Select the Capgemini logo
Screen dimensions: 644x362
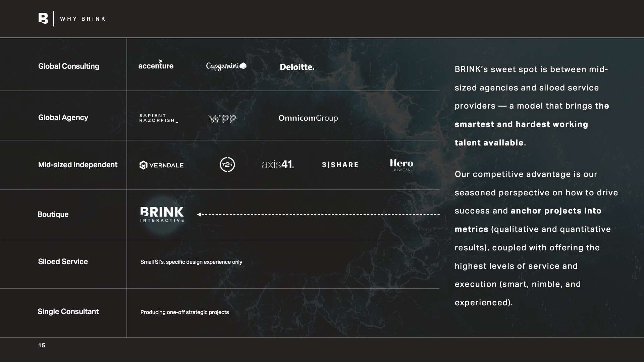pyautogui.click(x=226, y=66)
